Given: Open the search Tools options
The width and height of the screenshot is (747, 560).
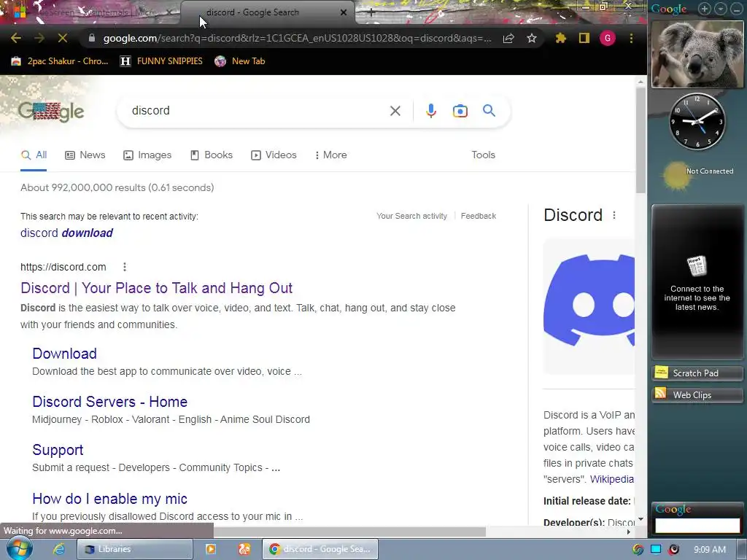Looking at the screenshot, I should click(x=483, y=155).
